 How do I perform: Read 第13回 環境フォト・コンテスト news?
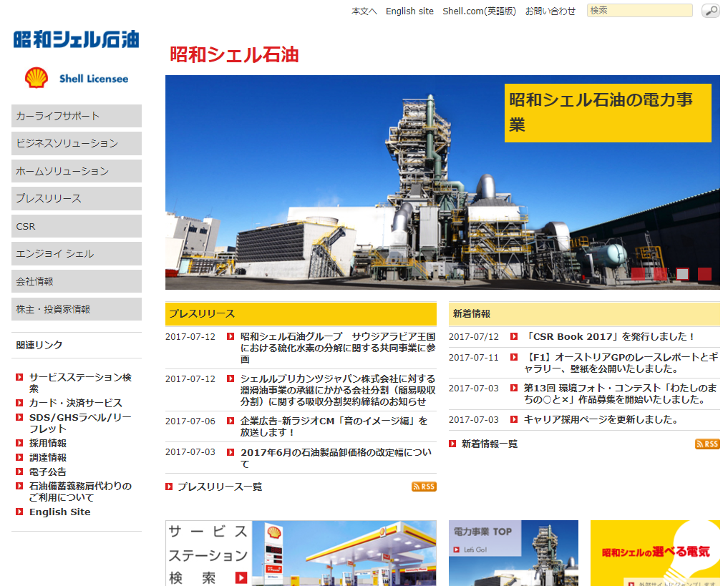pyautogui.click(x=621, y=394)
